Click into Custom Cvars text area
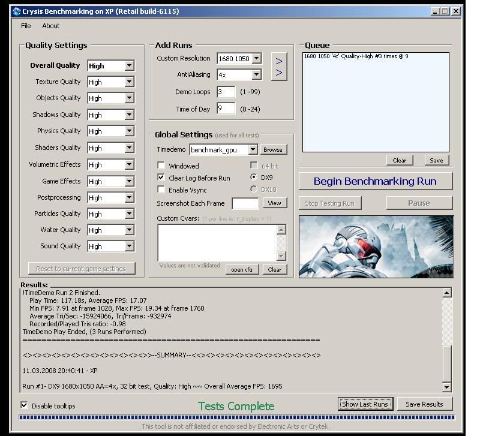Viewport: 504px width, 436px height. 217,243
